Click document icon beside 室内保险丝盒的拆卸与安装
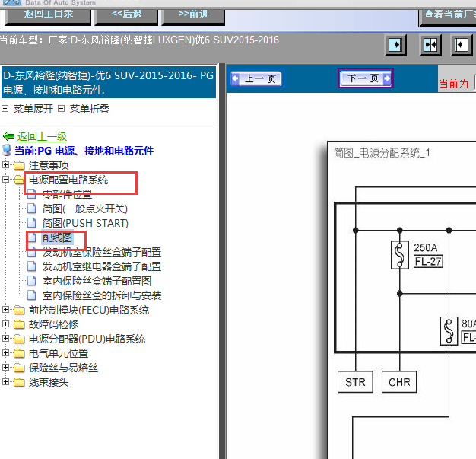 click(32, 295)
